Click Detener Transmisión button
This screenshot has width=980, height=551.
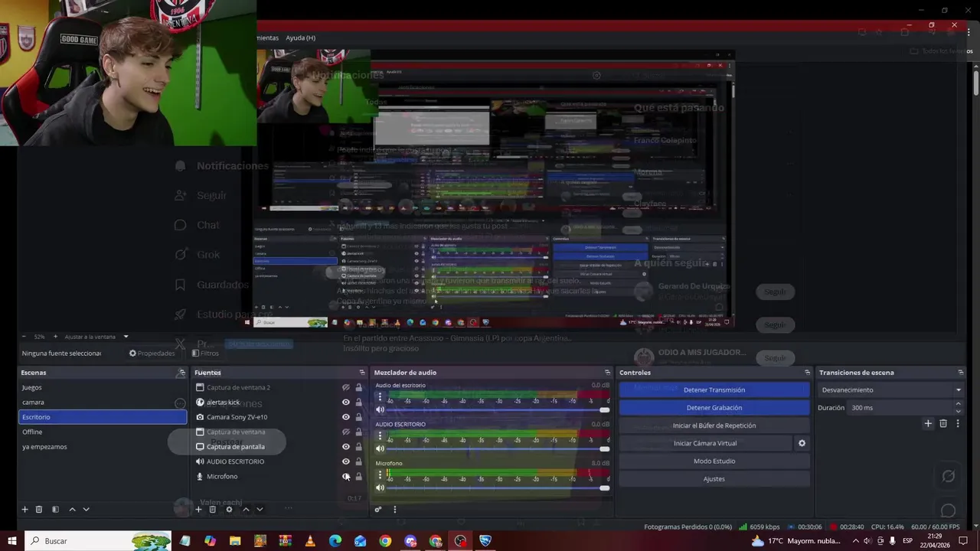point(714,390)
